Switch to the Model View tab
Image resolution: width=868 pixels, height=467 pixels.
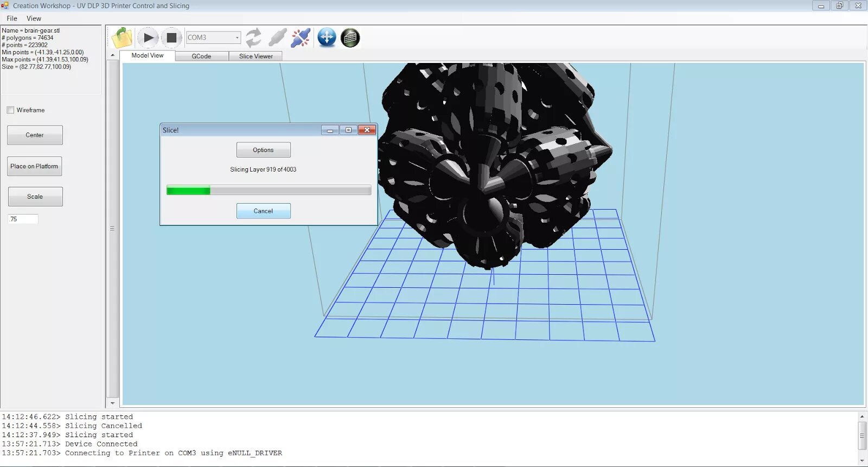coord(148,55)
